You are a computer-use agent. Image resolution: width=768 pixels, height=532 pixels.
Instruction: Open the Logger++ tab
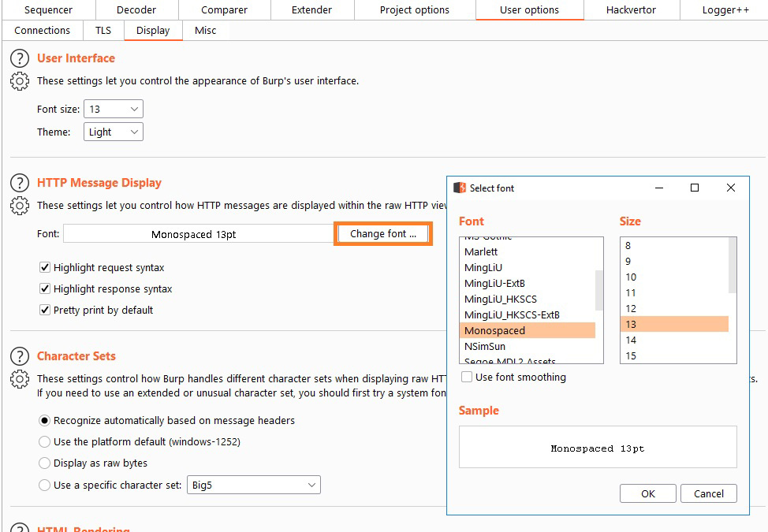725,9
